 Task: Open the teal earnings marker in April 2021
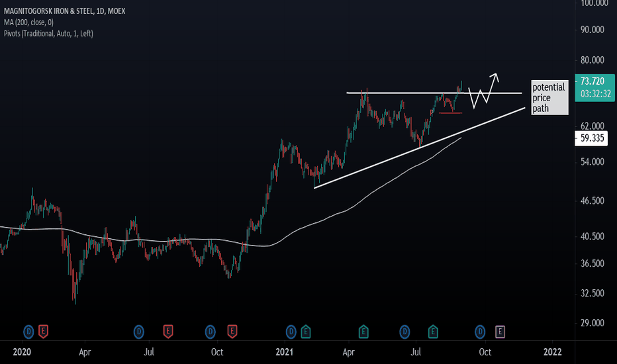click(x=363, y=332)
